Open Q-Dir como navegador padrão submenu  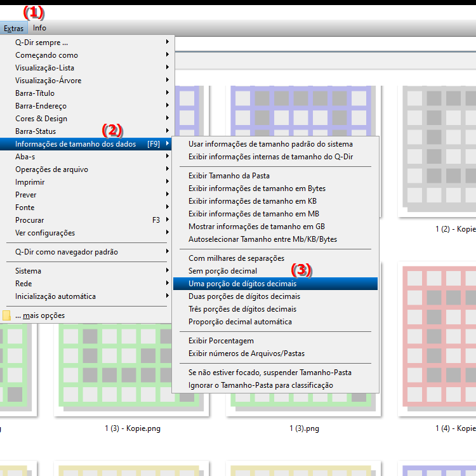[x=86, y=252]
